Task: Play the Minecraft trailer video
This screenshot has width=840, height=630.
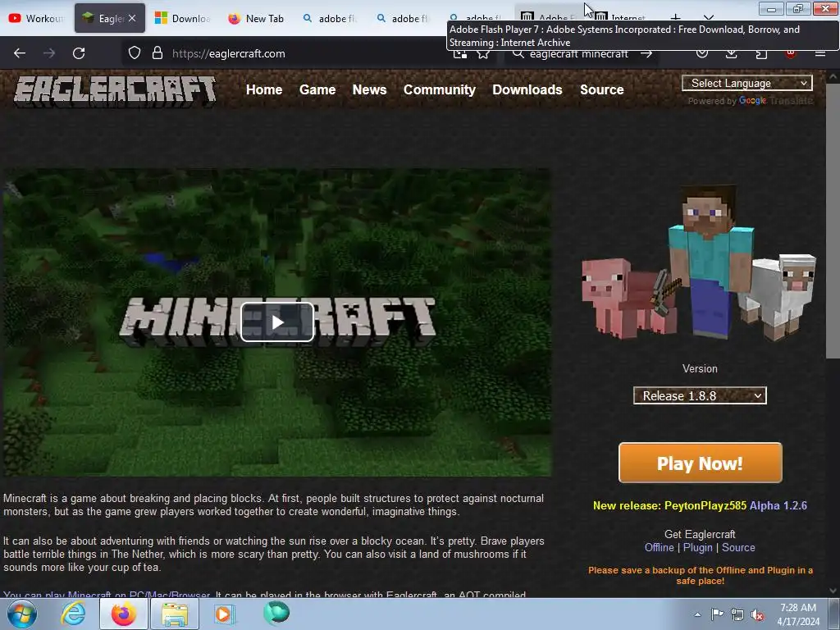Action: pyautogui.click(x=277, y=322)
